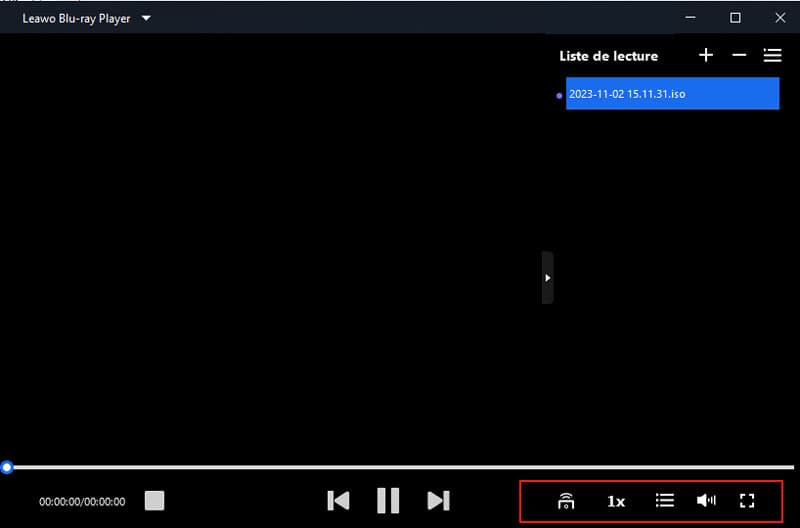800x528 pixels.
Task: Skip to the previous track
Action: click(x=339, y=500)
